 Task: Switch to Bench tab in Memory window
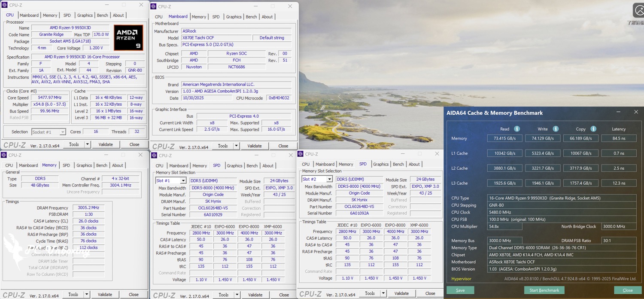pyautogui.click(x=102, y=165)
